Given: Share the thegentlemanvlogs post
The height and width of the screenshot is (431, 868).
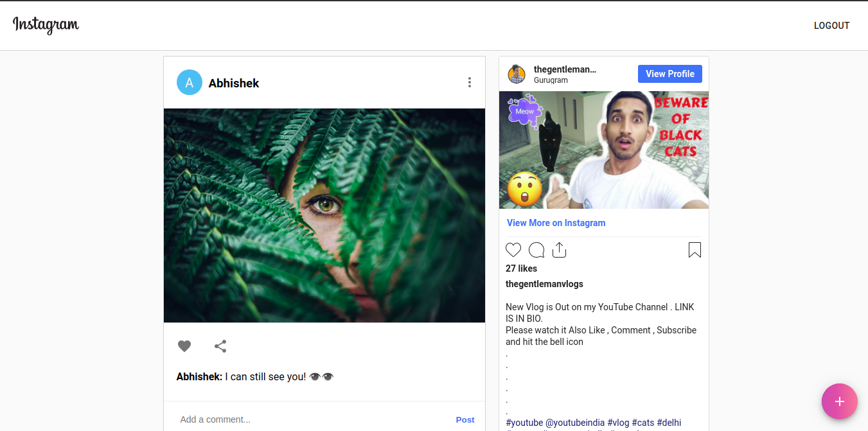Looking at the screenshot, I should tap(559, 249).
